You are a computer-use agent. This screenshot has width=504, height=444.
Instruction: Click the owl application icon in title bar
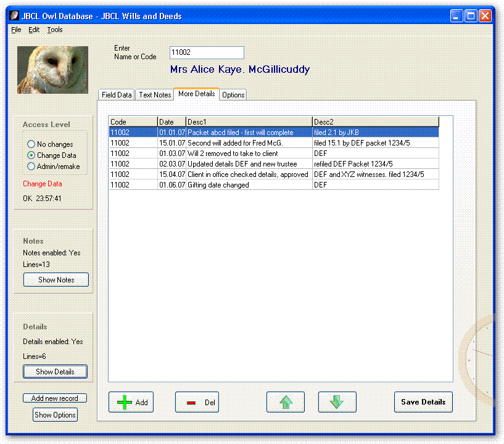click(14, 17)
